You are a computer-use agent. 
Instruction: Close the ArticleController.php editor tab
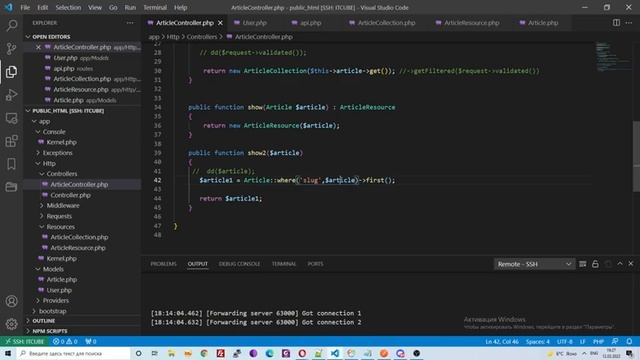[x=220, y=23]
